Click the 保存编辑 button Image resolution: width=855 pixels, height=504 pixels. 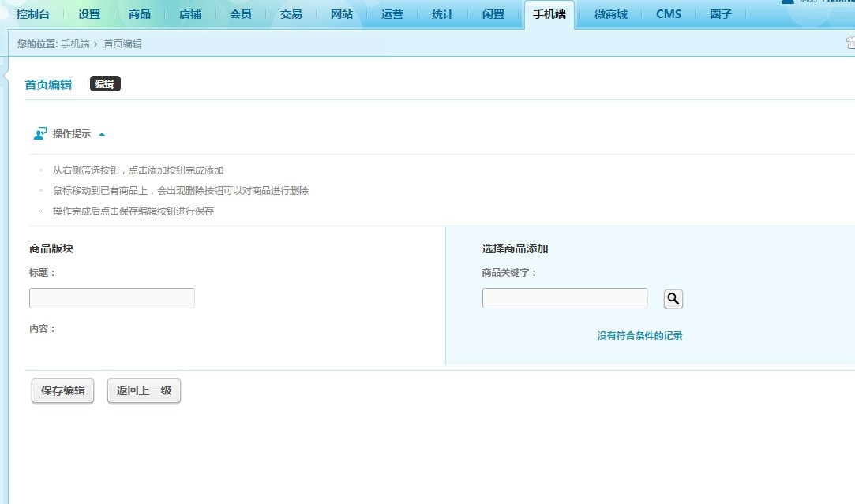pyautogui.click(x=62, y=390)
